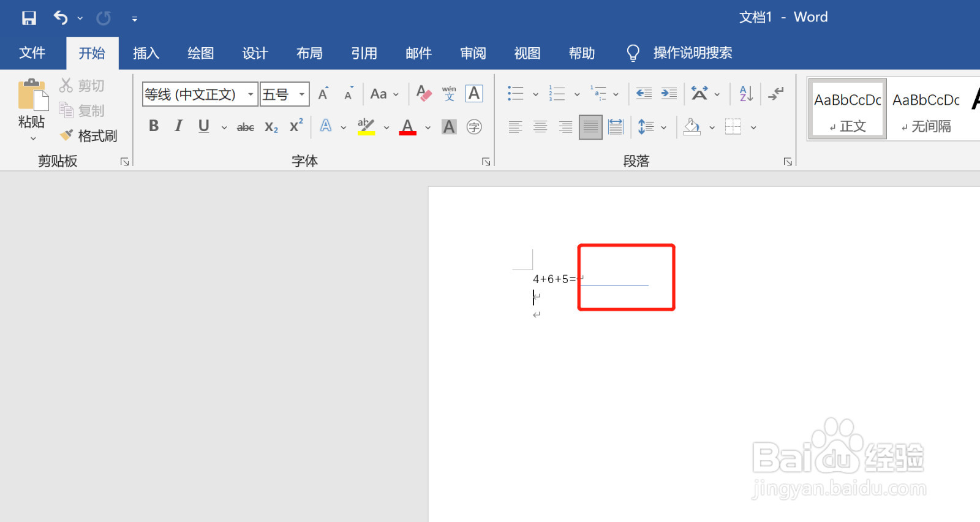This screenshot has height=522, width=980.
Task: Decrease font size with the shrink font icon
Action: point(349,93)
